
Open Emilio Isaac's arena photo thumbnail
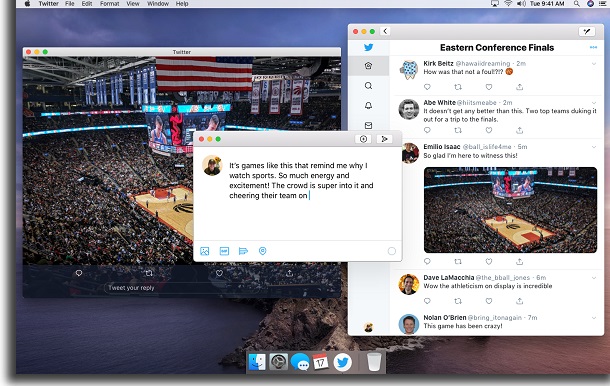(510, 210)
